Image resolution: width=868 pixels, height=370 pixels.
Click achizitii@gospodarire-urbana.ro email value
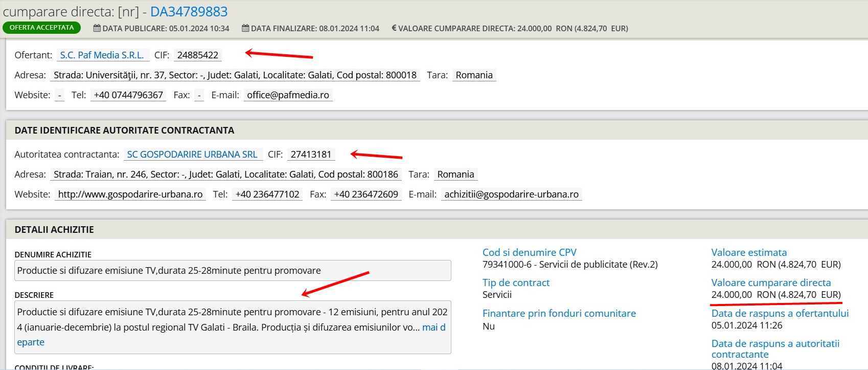511,194
